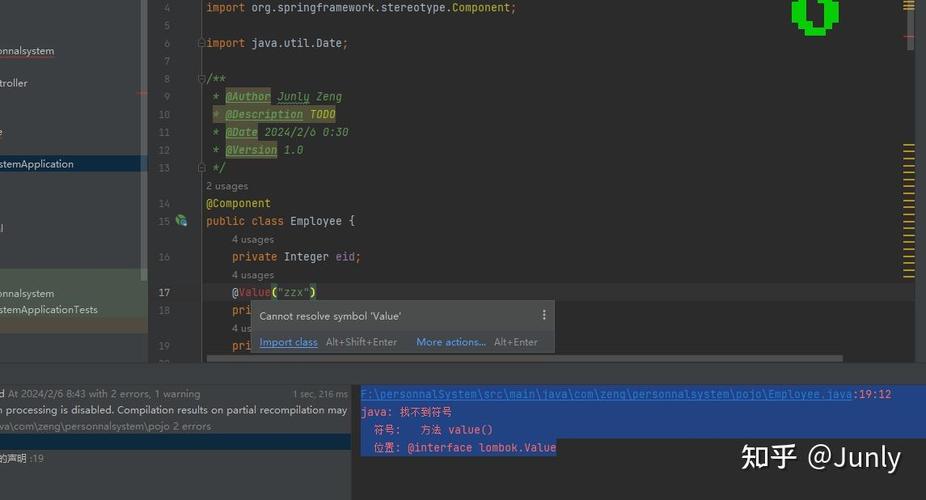Click the @Description TODO Javadoc line
This screenshot has width=926, height=500.
274,115
